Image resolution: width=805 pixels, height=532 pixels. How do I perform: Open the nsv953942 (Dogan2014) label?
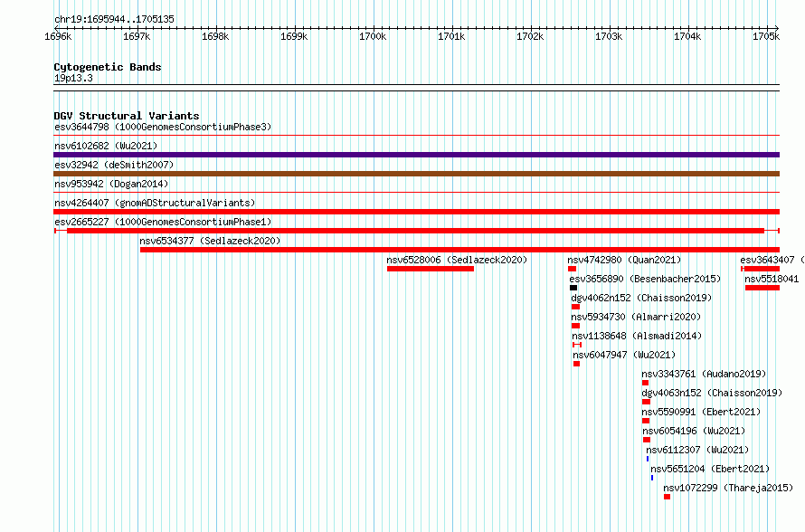(x=111, y=184)
